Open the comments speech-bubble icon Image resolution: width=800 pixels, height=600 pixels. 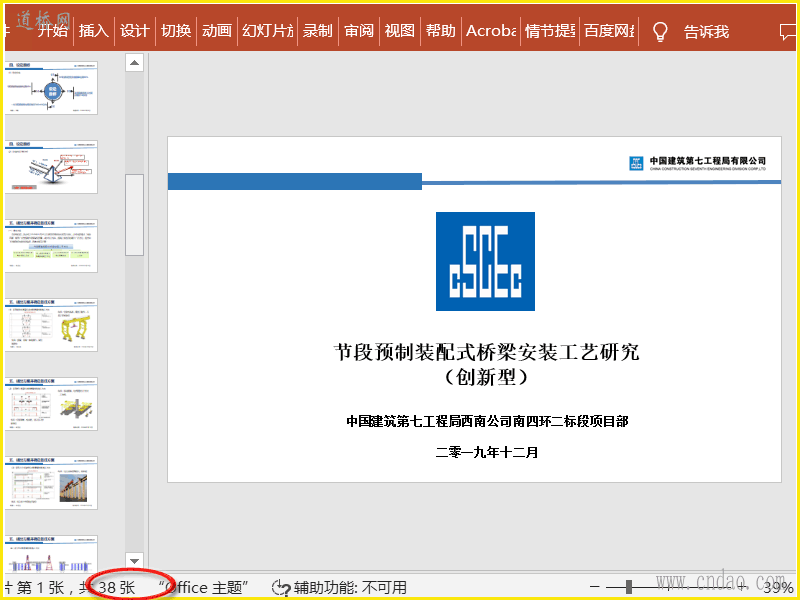pos(787,33)
